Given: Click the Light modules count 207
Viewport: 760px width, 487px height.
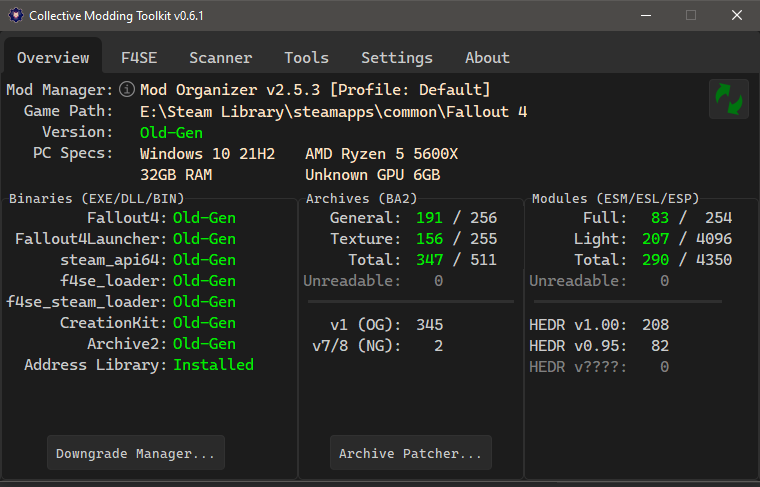Looking at the screenshot, I should point(655,238).
